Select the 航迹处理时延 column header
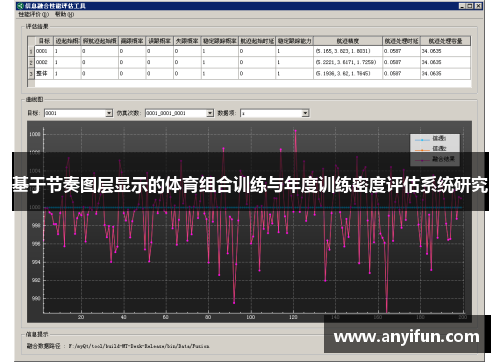This screenshot has height=362, width=500. pos(401,41)
